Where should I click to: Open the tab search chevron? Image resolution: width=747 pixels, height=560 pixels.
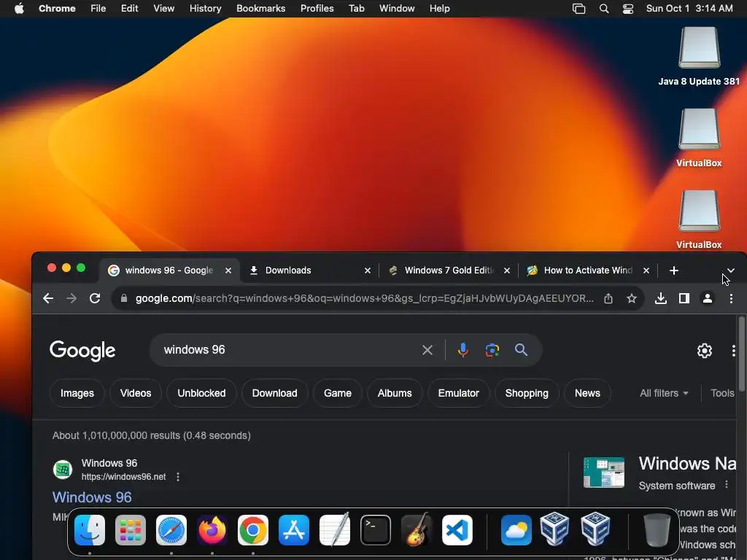pos(731,271)
